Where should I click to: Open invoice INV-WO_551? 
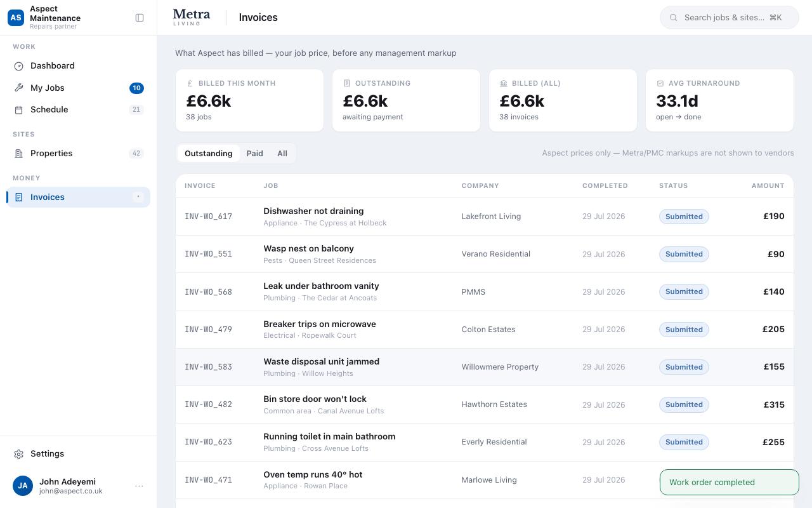pos(209,254)
